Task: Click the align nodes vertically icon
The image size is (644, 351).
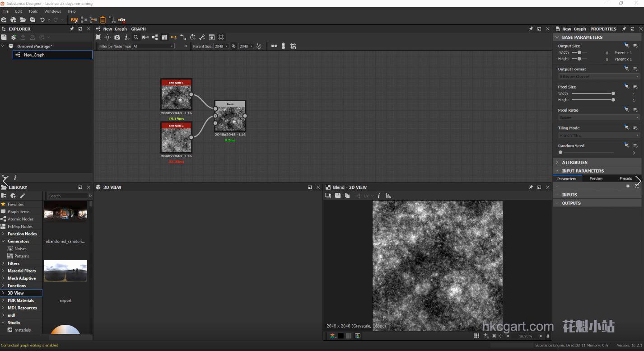Action: pyautogui.click(x=284, y=46)
